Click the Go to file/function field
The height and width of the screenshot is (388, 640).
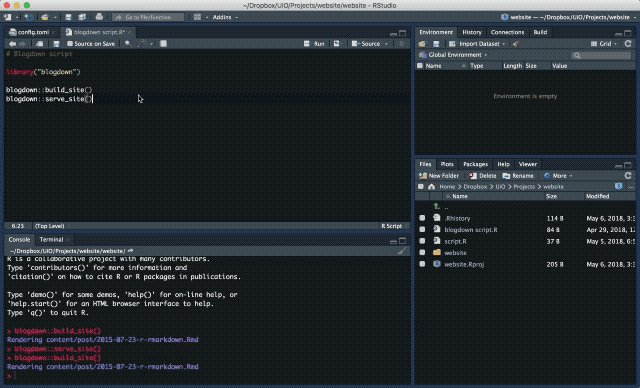click(148, 17)
